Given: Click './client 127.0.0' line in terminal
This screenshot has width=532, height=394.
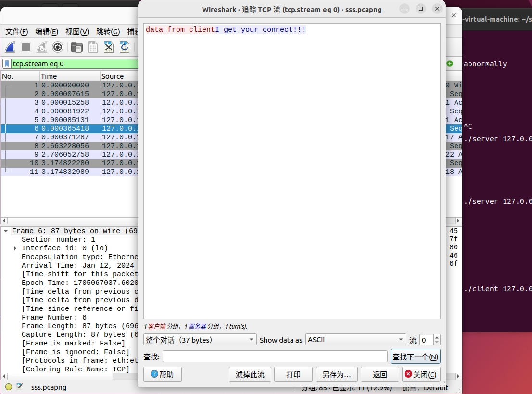Looking at the screenshot, I should click(x=498, y=289).
